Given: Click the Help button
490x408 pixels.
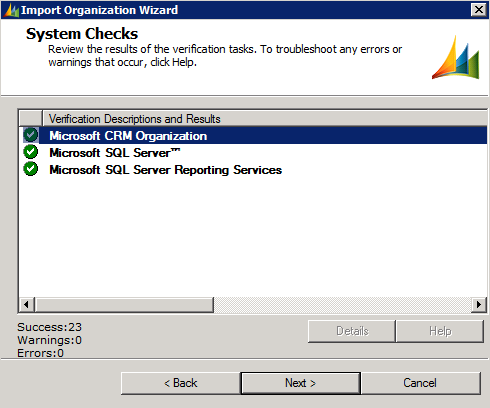Looking at the screenshot, I should click(440, 331).
